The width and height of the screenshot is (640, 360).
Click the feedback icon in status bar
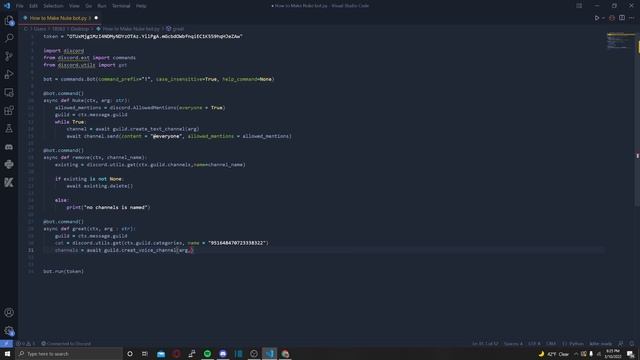click(621, 344)
